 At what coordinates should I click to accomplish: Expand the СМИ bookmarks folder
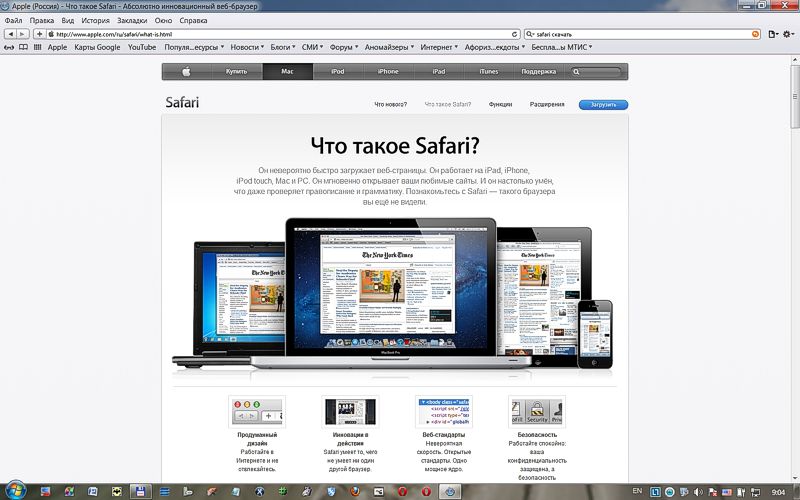312,47
